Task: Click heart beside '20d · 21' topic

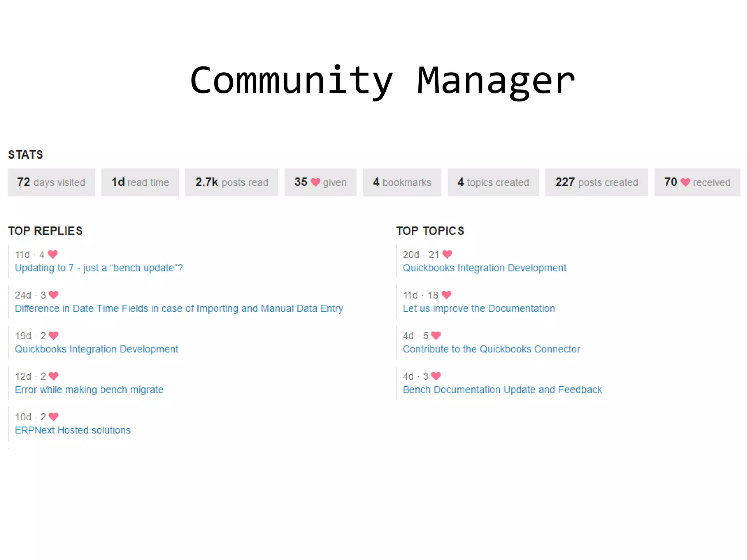Action: [447, 254]
